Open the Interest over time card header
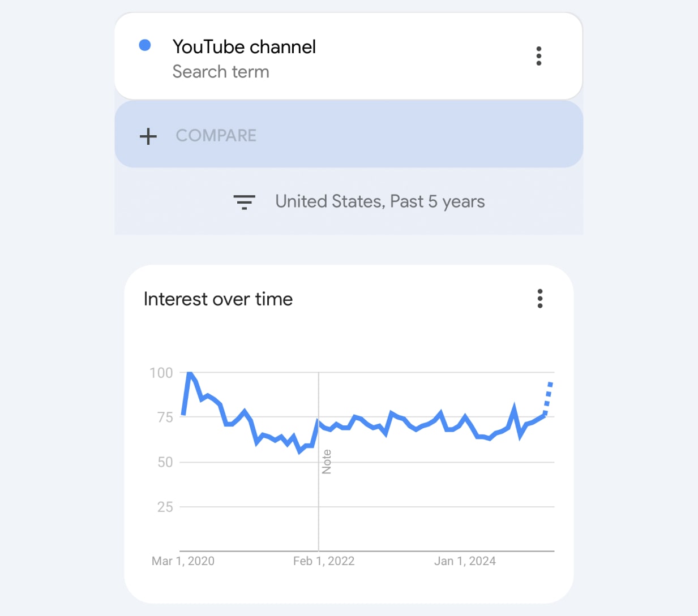 tap(218, 299)
